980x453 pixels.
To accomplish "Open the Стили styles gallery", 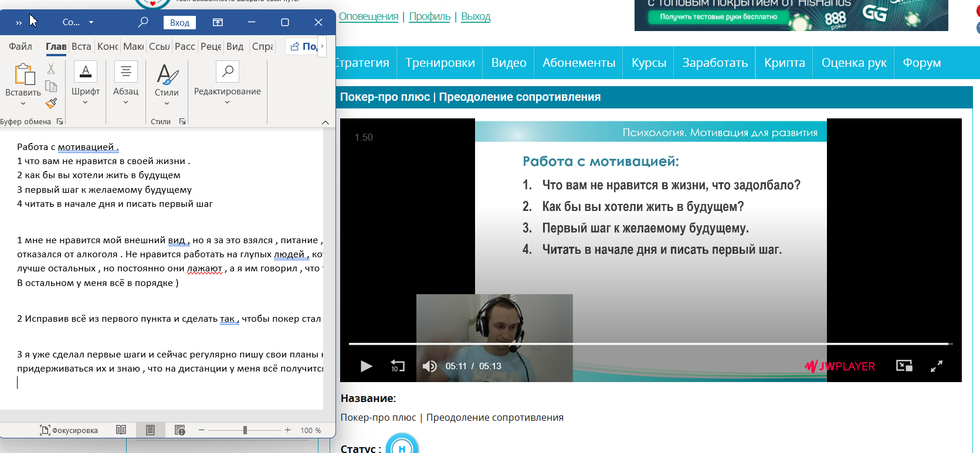I will click(x=167, y=84).
